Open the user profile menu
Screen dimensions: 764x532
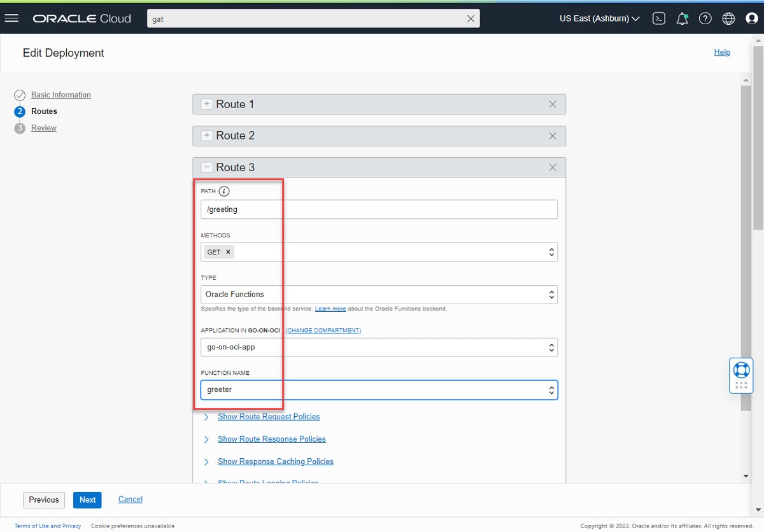(752, 18)
